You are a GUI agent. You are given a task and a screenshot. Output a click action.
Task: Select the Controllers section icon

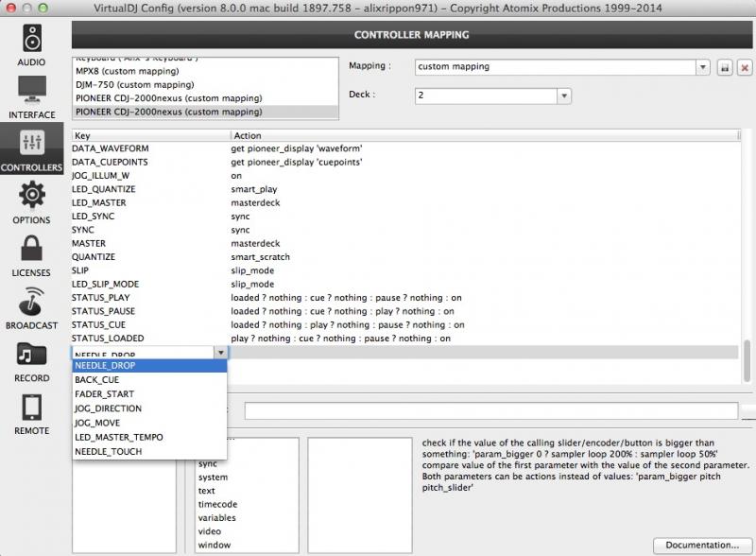click(x=31, y=148)
